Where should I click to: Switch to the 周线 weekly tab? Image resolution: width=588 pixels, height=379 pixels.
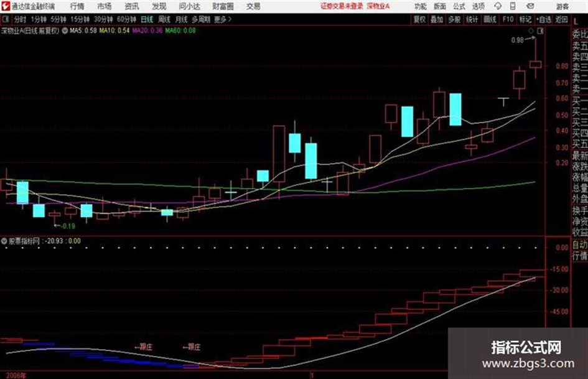pos(164,19)
